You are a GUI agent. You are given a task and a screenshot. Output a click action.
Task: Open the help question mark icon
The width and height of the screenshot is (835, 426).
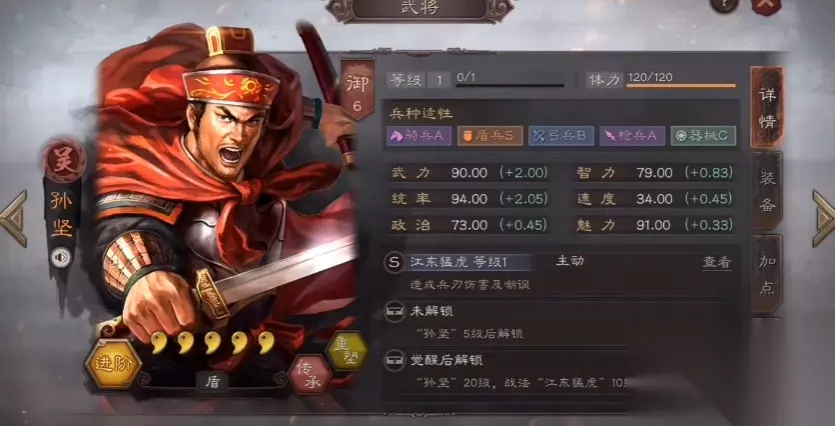[x=725, y=4]
